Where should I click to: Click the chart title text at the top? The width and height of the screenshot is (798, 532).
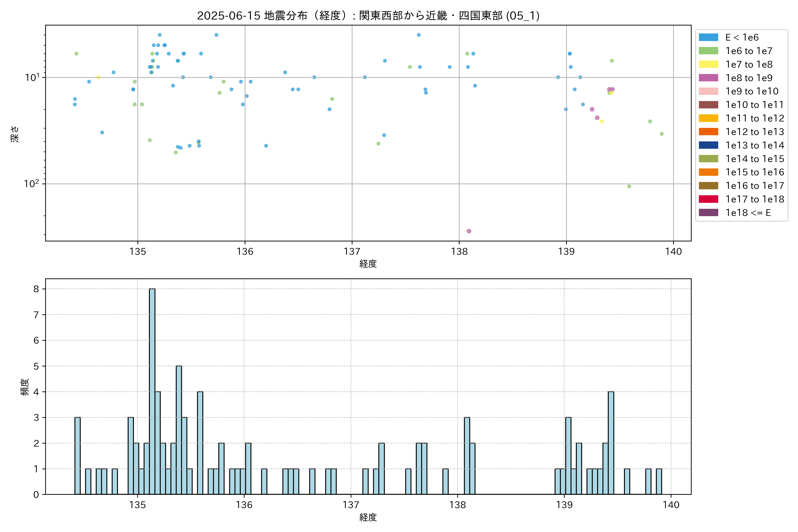[368, 16]
